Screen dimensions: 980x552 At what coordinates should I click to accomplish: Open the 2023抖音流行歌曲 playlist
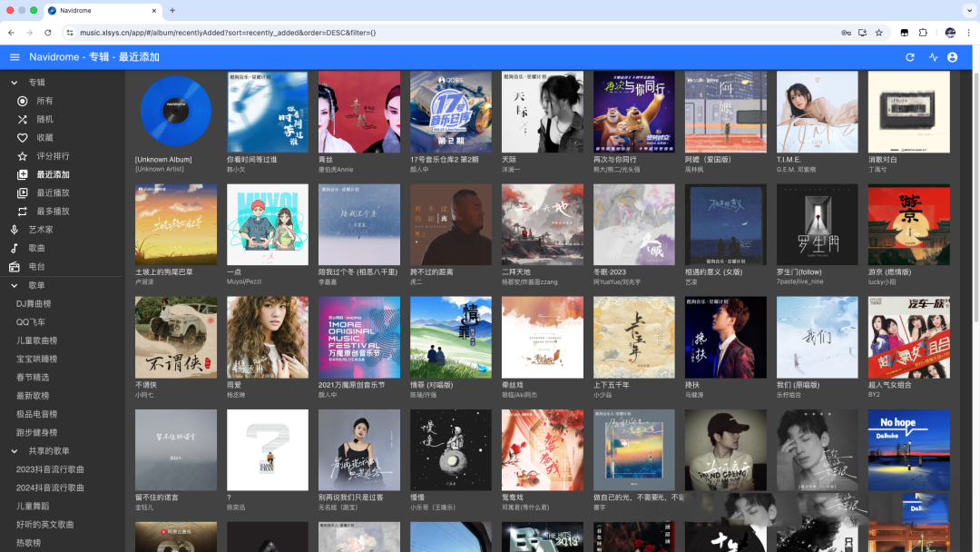pos(50,469)
